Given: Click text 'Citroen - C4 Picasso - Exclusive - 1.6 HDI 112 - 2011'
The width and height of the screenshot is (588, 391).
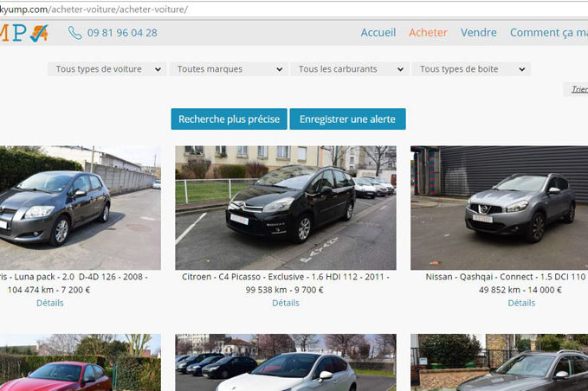Looking at the screenshot, I should pyautogui.click(x=283, y=277).
